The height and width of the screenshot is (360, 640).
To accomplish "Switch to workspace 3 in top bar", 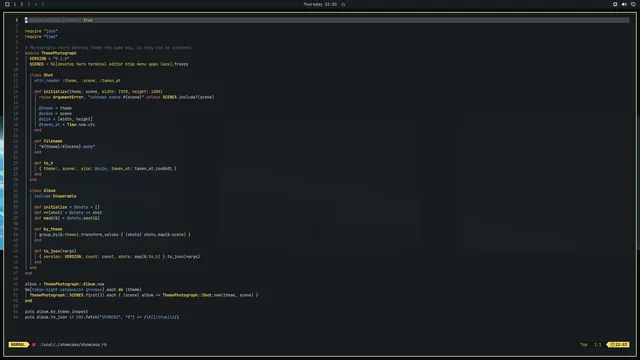I will 29,4.
